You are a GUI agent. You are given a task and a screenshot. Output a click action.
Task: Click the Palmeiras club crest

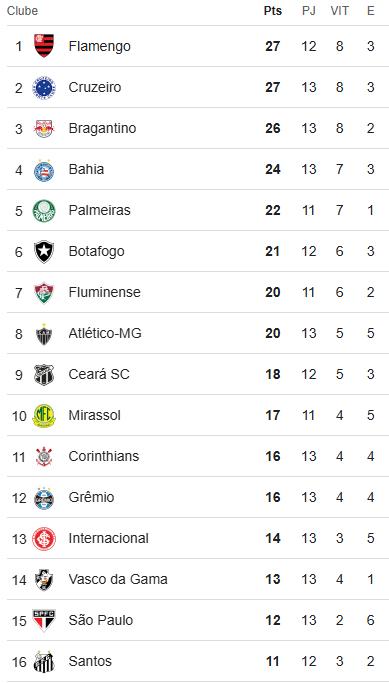tap(44, 210)
